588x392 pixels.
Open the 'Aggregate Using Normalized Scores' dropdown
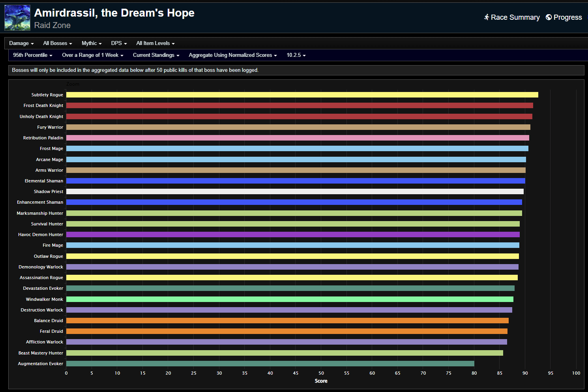[232, 55]
